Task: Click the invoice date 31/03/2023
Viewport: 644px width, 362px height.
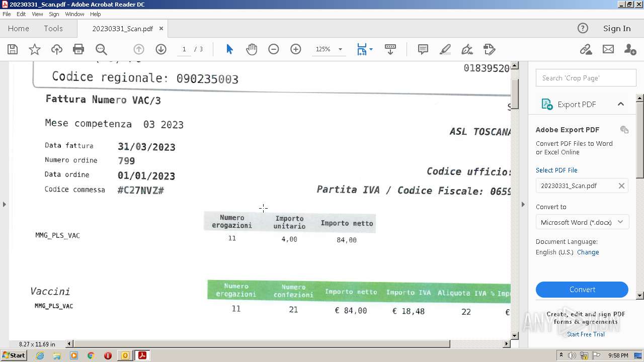Action: click(x=146, y=147)
